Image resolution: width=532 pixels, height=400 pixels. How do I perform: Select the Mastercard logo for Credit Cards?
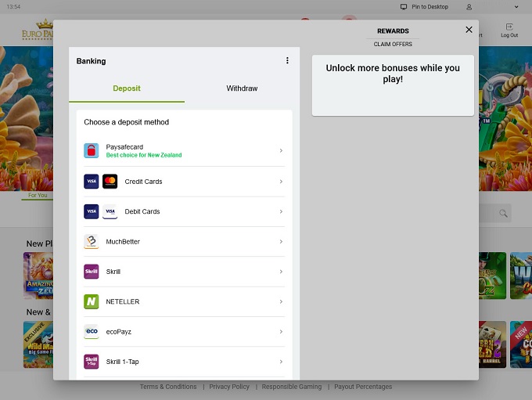pos(110,182)
